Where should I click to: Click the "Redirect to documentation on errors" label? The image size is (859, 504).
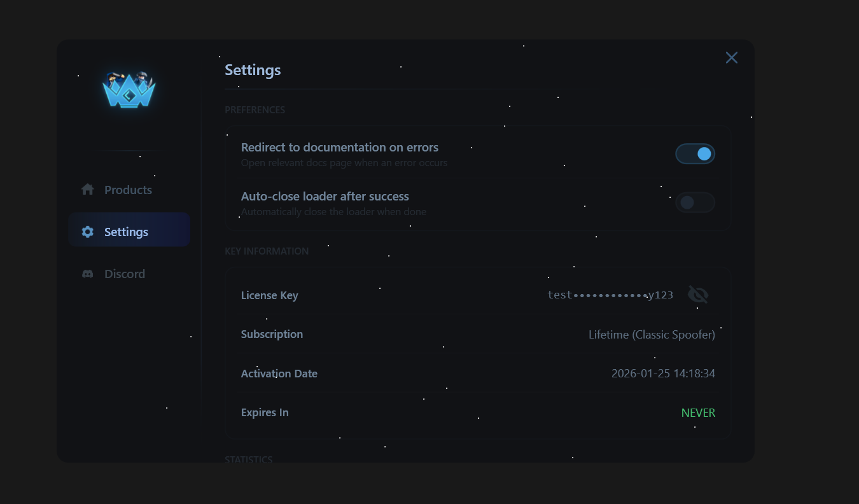(340, 147)
